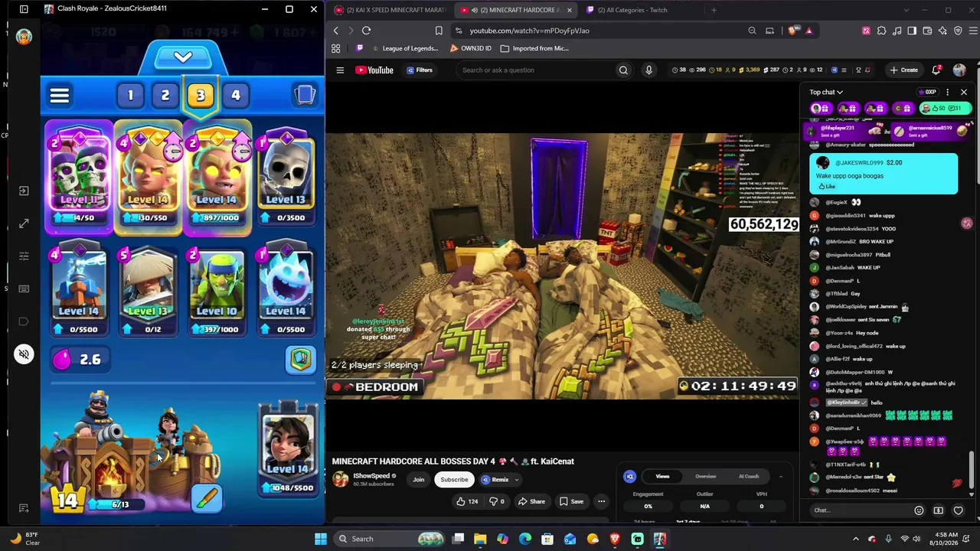The height and width of the screenshot is (551, 980).
Task: Switch to deck slot 1
Action: click(x=130, y=95)
